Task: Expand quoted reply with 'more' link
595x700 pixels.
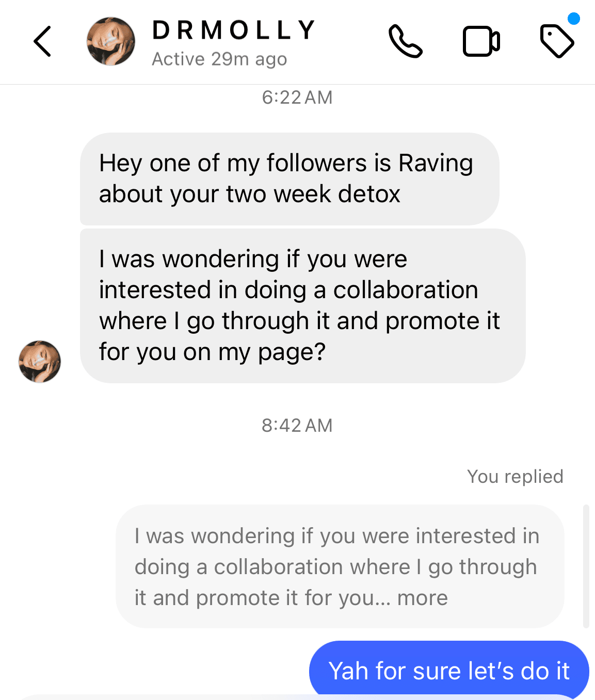Action: 423,598
